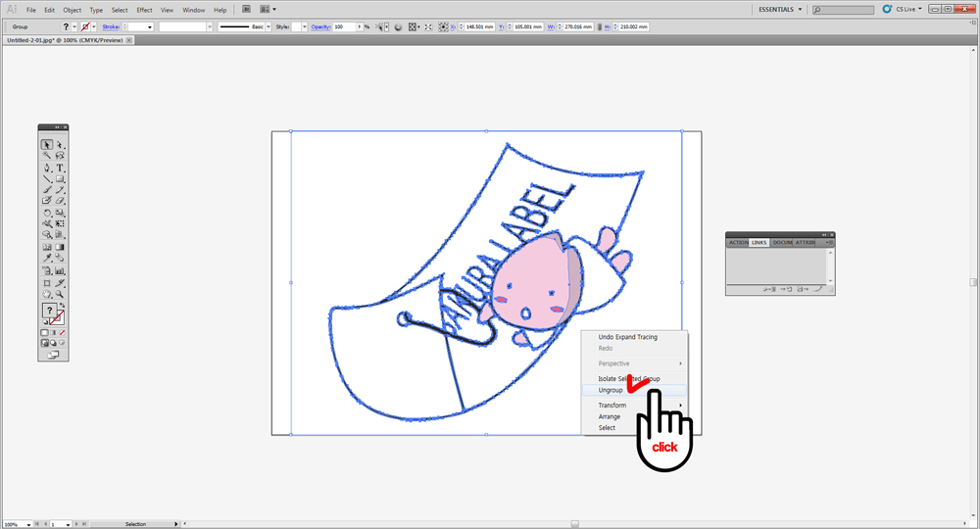Click the Opacity link in control bar
The width and height of the screenshot is (980, 529).
coord(320,26)
